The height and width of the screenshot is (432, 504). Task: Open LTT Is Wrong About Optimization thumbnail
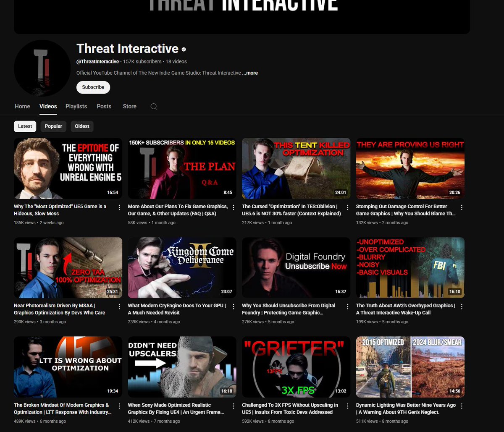tap(68, 367)
